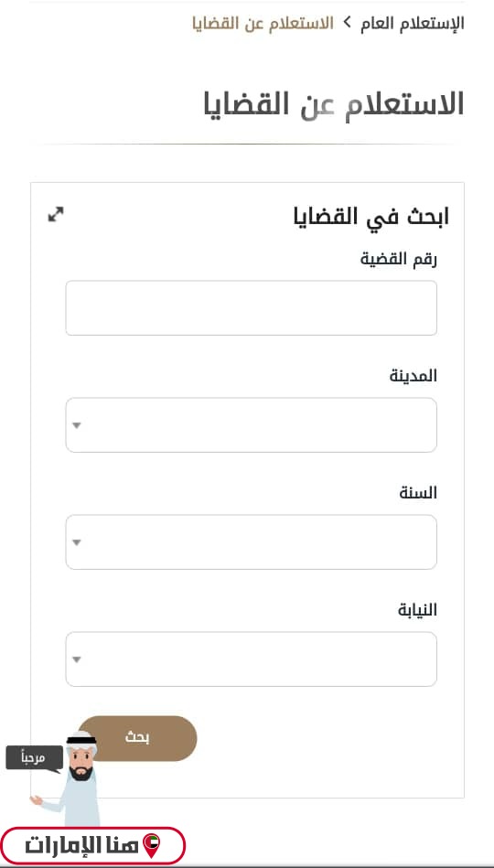Focus the رقم القضية input field
The width and height of the screenshot is (494, 868).
pos(251,308)
